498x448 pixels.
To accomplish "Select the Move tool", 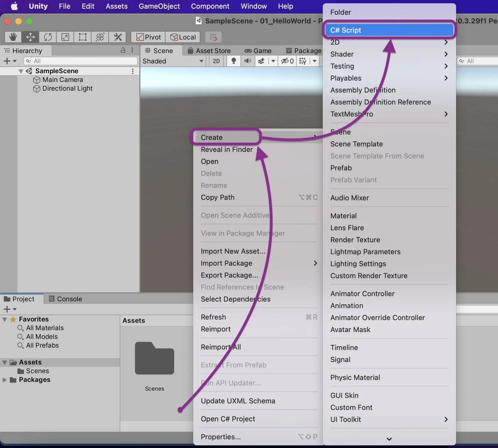I will 30,37.
